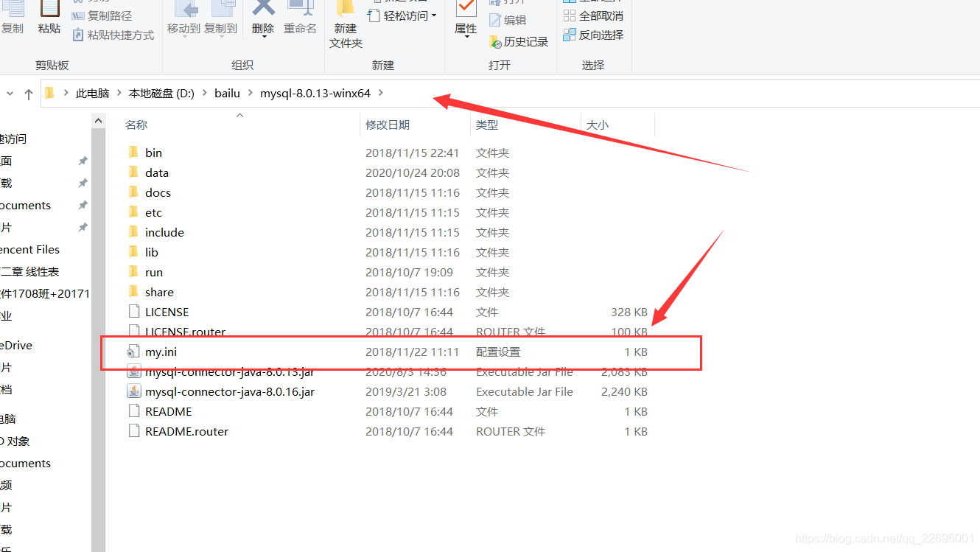Select the lib folder name
Image resolution: width=980 pixels, height=552 pixels.
152,252
